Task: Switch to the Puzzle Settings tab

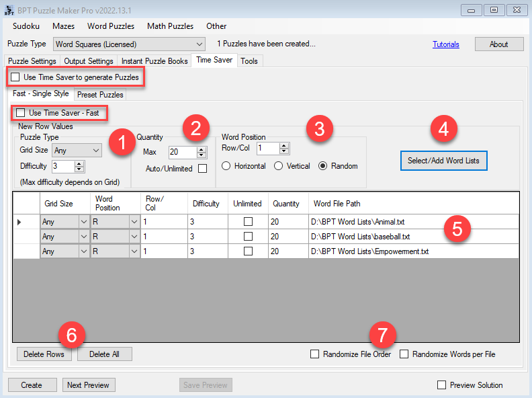Action: tap(32, 61)
